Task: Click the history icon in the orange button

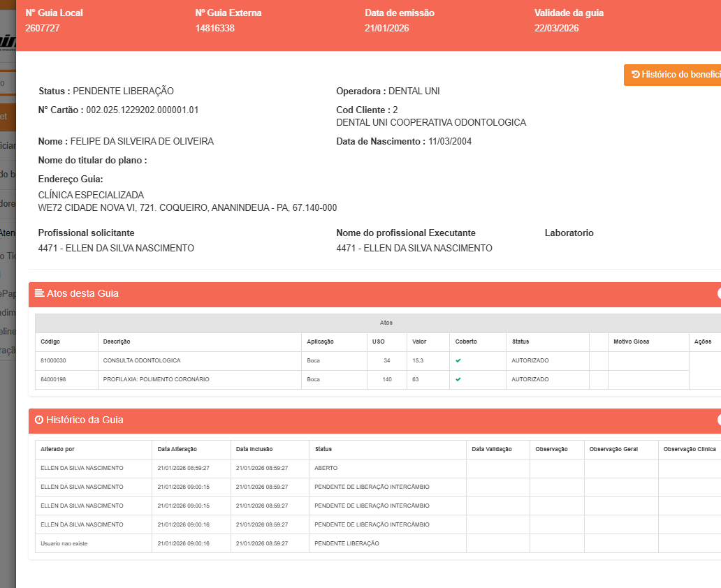Action: coord(635,75)
